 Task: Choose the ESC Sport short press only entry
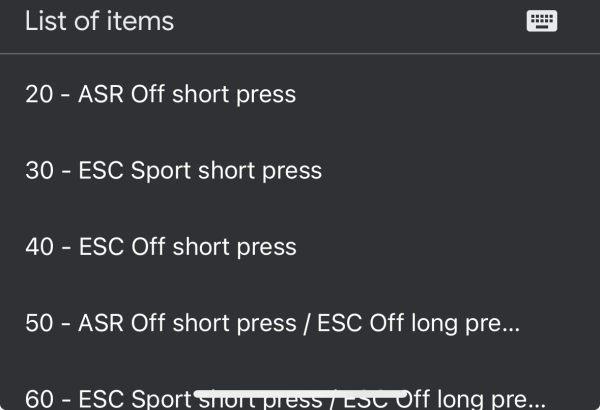pos(173,170)
